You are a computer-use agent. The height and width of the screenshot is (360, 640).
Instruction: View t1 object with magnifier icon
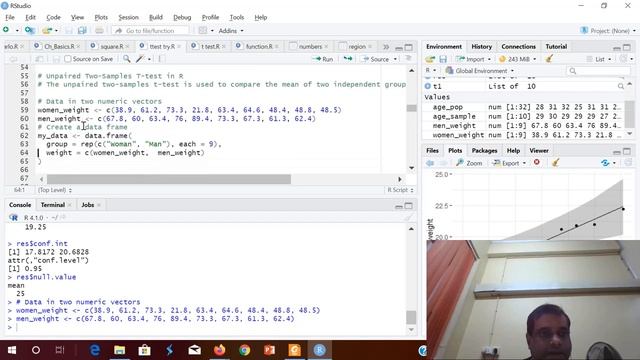(621, 86)
